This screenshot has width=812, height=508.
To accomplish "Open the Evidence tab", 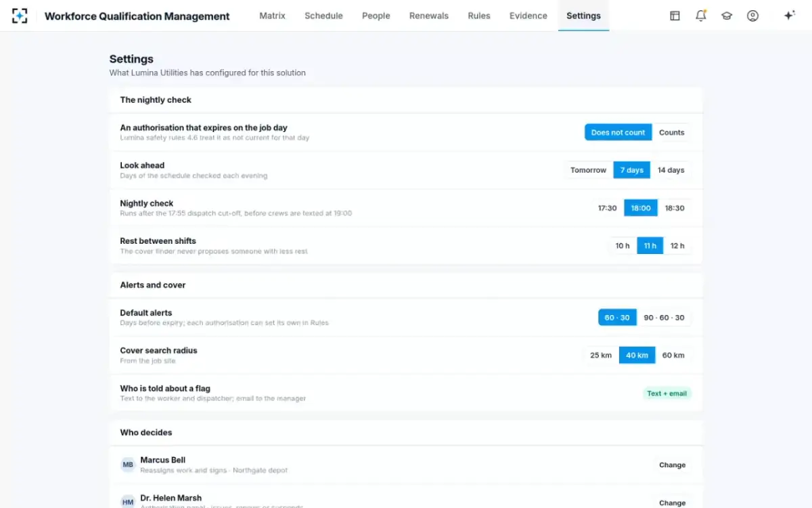I will (x=528, y=16).
